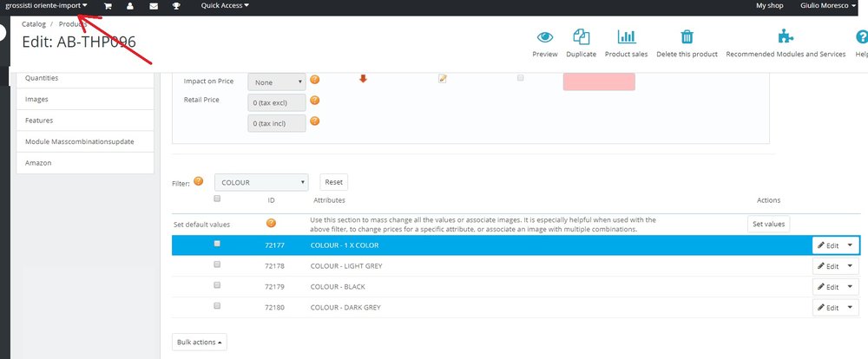Open Module Masscombinationsupdate tab

point(85,141)
